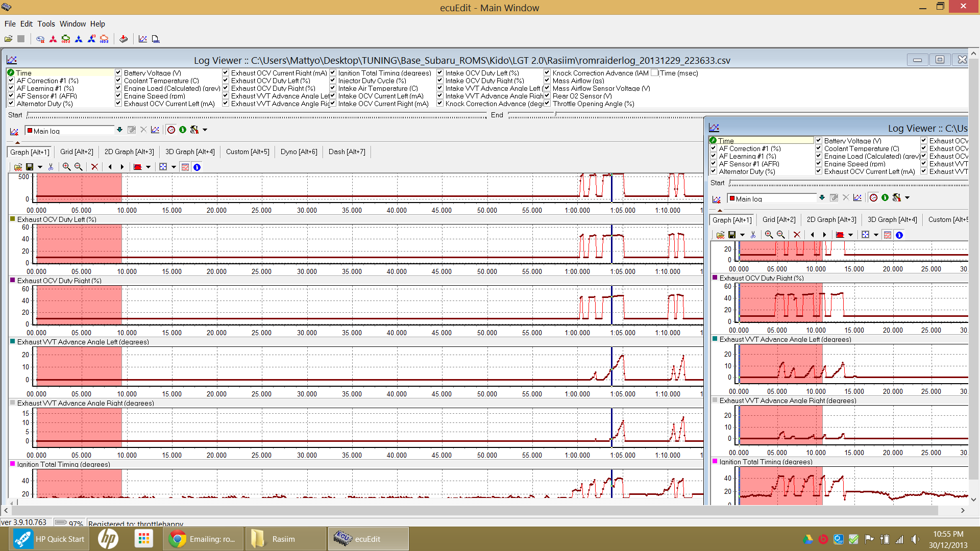Click the red X delete icon in graph toolbar
The image size is (980, 551).
point(94,167)
